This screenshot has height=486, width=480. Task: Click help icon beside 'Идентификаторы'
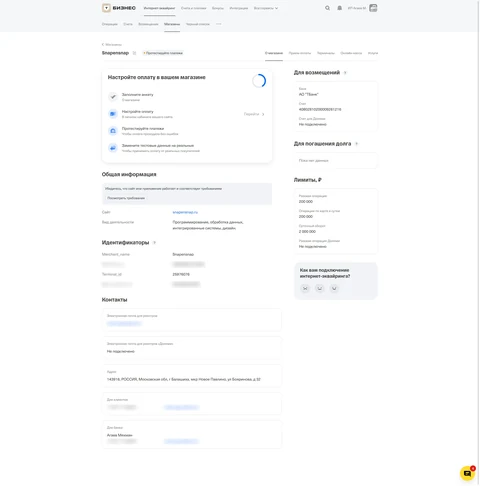point(154,242)
